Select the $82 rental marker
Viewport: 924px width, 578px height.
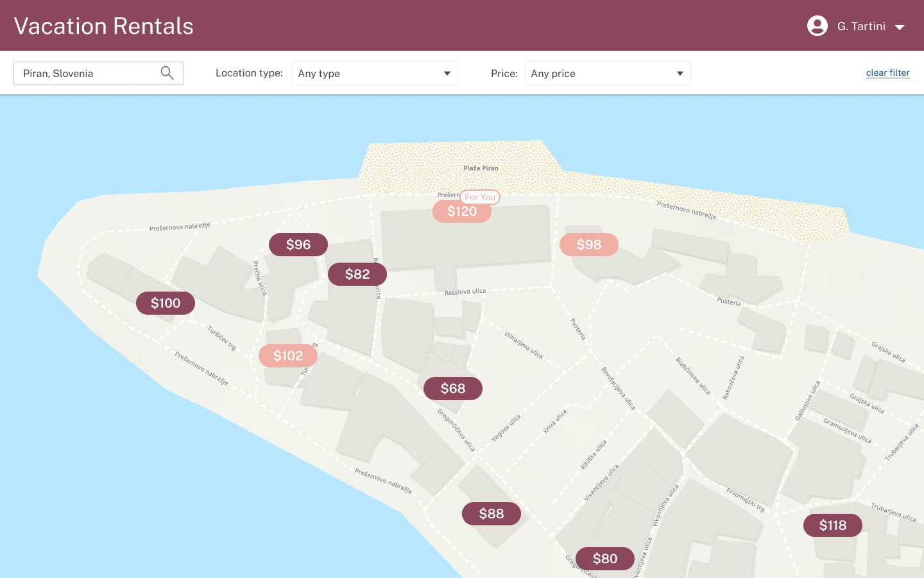coord(357,274)
